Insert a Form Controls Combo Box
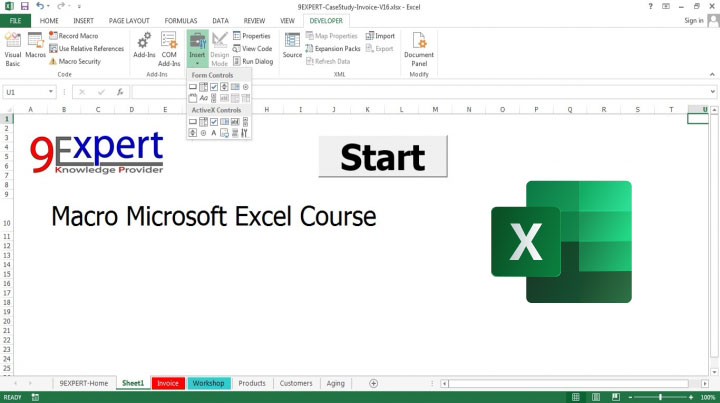This screenshot has width=720, height=403. click(x=203, y=87)
